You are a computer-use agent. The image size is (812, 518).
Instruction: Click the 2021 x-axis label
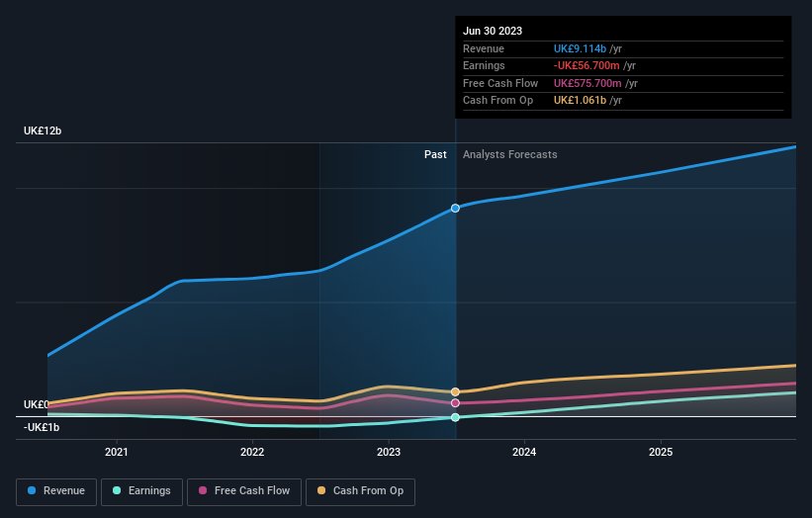point(117,452)
